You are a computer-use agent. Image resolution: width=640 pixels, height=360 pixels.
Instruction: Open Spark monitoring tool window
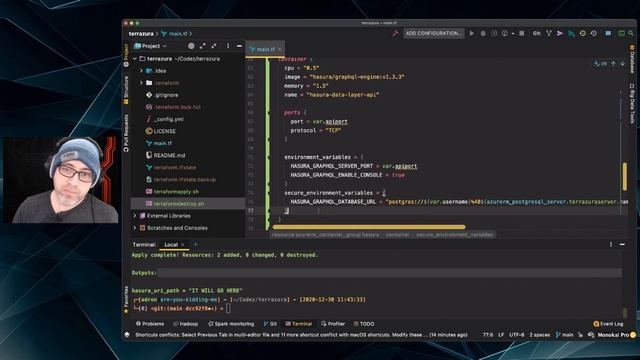231,324
